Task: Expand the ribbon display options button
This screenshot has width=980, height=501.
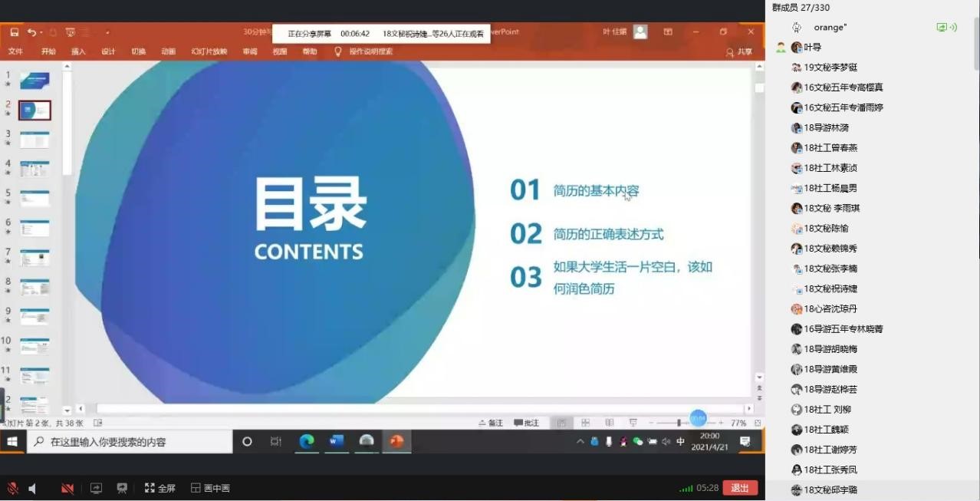Action: [668, 32]
